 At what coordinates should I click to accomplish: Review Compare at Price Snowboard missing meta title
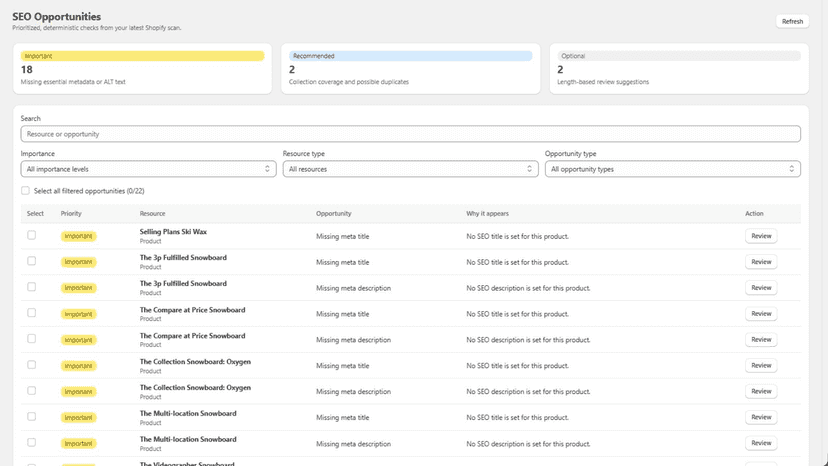[761, 314]
